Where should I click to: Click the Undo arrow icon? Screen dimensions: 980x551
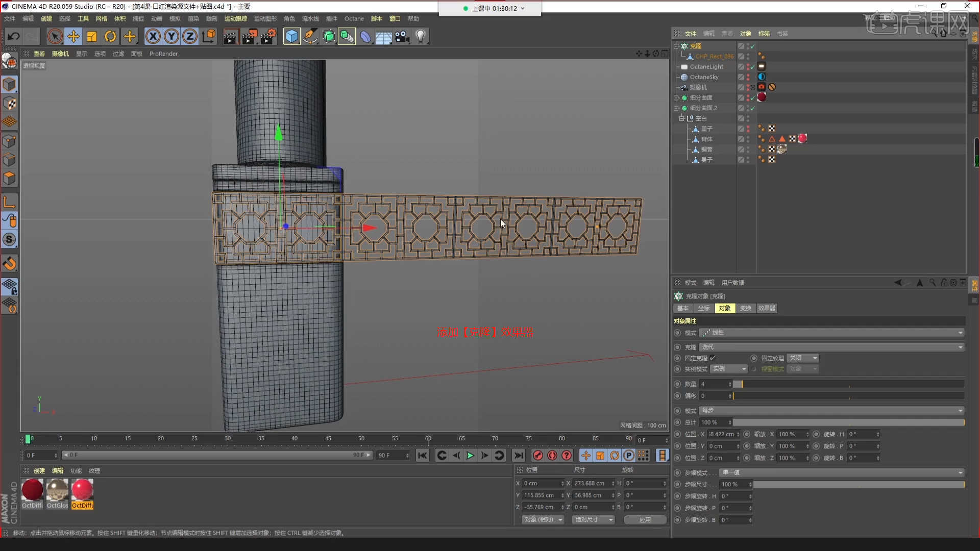tap(14, 36)
